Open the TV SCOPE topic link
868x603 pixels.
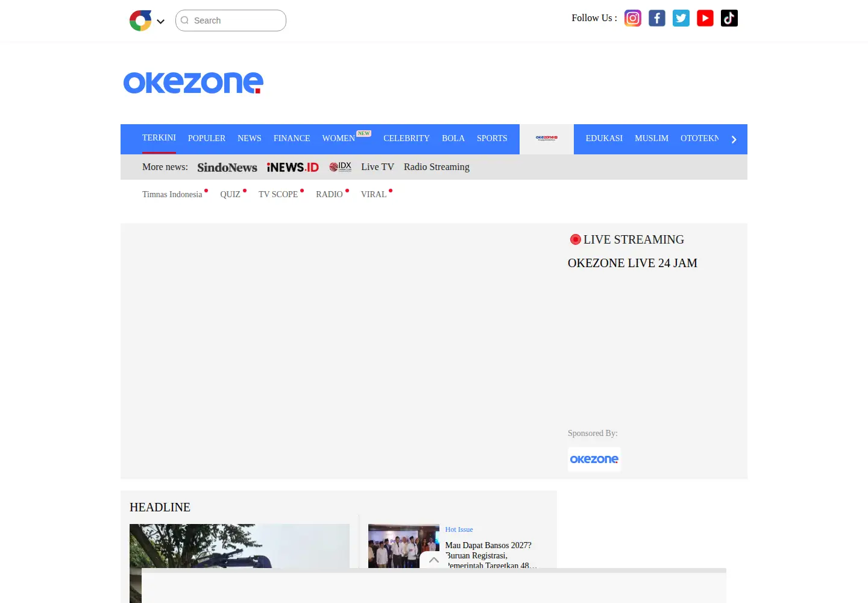tap(278, 194)
